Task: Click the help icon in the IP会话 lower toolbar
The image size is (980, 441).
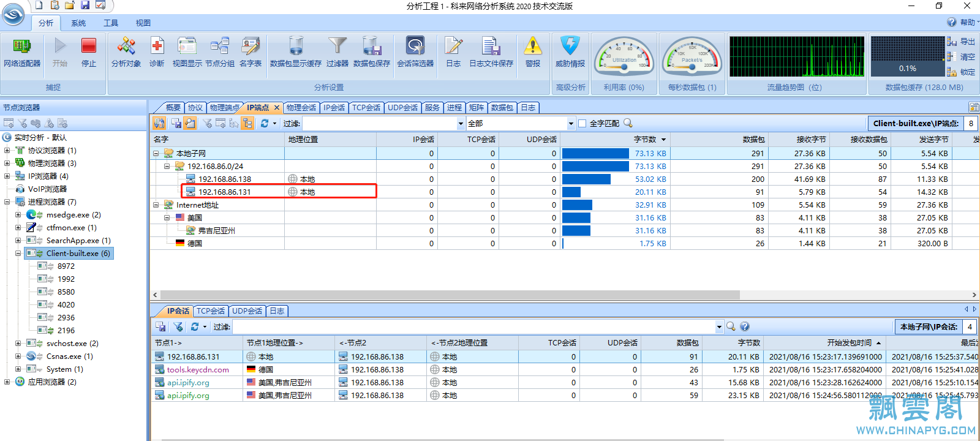Action: [x=745, y=326]
